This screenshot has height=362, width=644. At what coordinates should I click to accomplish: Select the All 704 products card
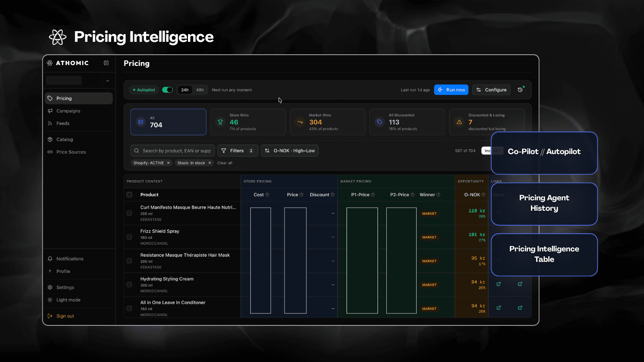tap(168, 122)
